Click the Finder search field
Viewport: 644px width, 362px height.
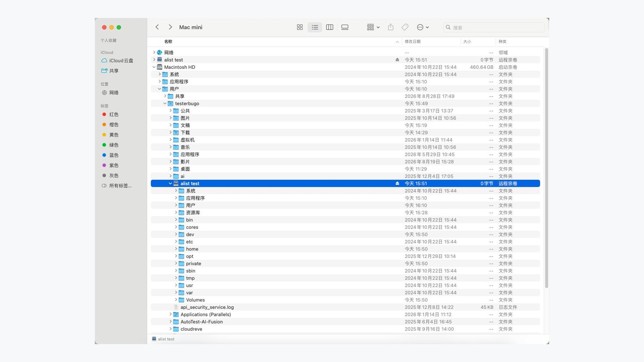(494, 27)
